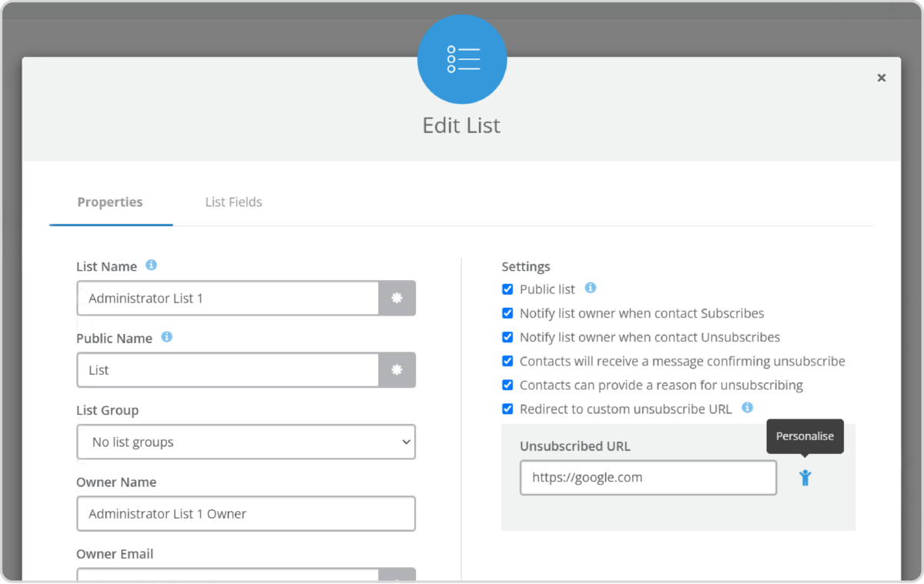Open the List Group dropdown
Screen dimensions: 924x584
(x=246, y=442)
